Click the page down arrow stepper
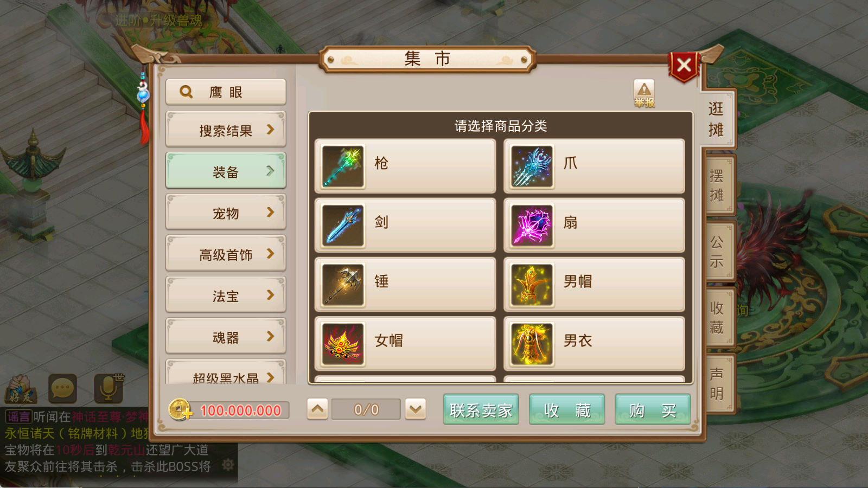Screen dimensions: 868x488 tap(416, 409)
